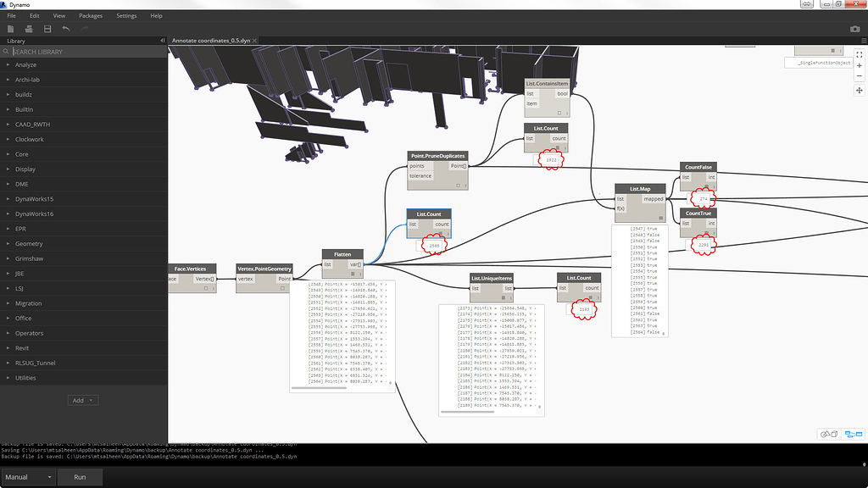The width and height of the screenshot is (868, 488).
Task: Open a graph using the Open icon
Action: click(x=28, y=28)
